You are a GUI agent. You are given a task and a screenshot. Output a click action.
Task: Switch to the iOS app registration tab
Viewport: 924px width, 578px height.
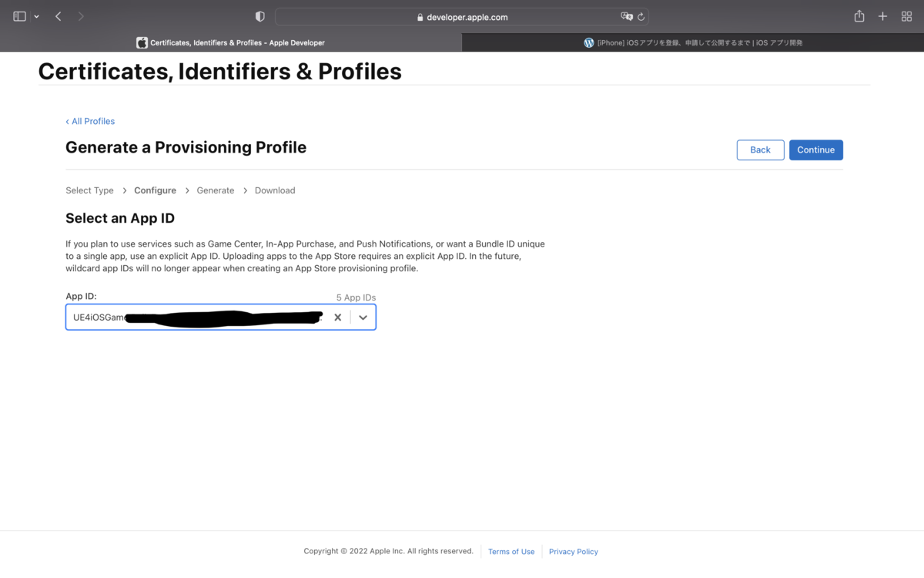(x=693, y=42)
